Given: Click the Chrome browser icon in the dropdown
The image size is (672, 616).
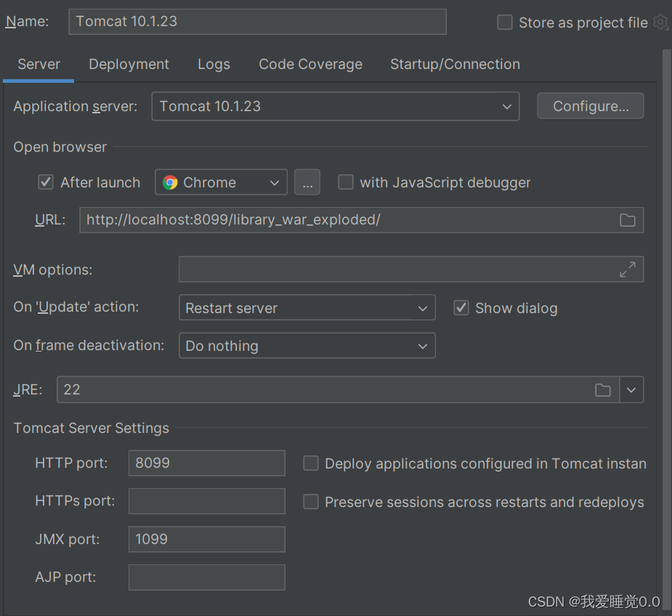Looking at the screenshot, I should point(169,182).
